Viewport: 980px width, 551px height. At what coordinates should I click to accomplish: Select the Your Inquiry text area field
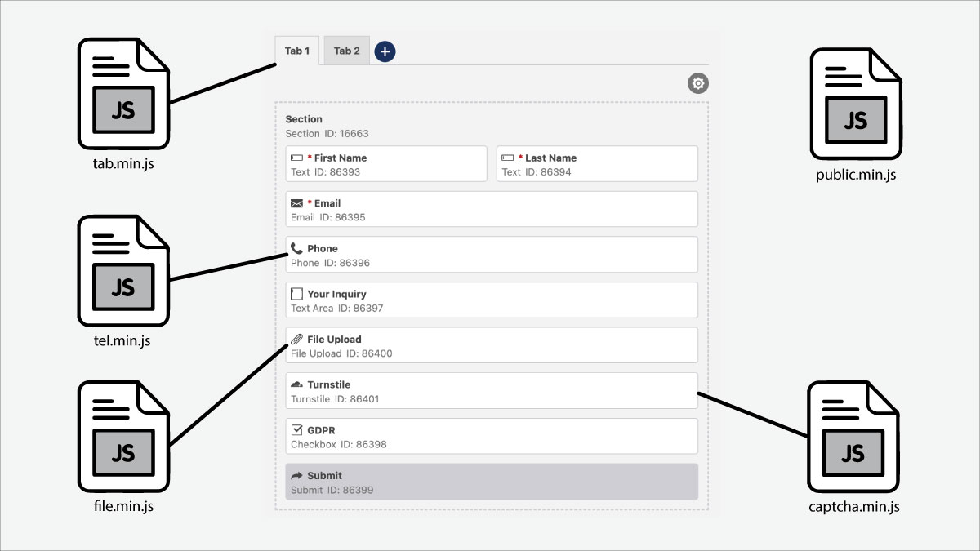pyautogui.click(x=492, y=300)
